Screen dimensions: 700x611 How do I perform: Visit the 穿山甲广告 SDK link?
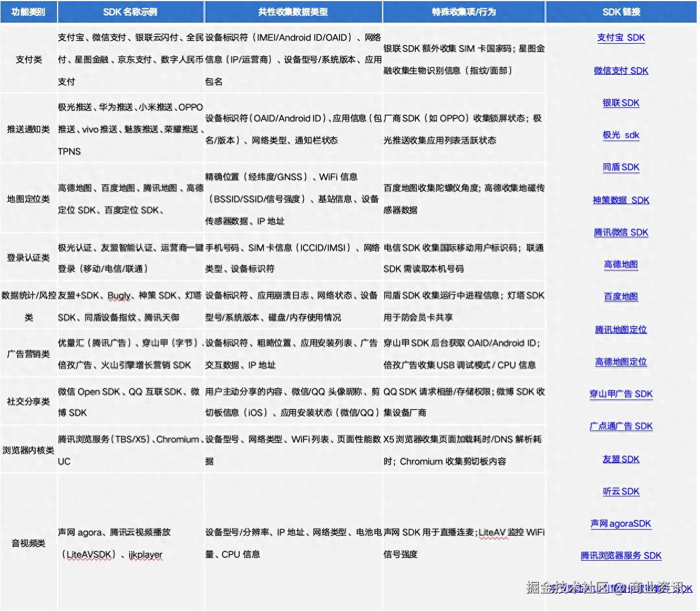point(621,394)
